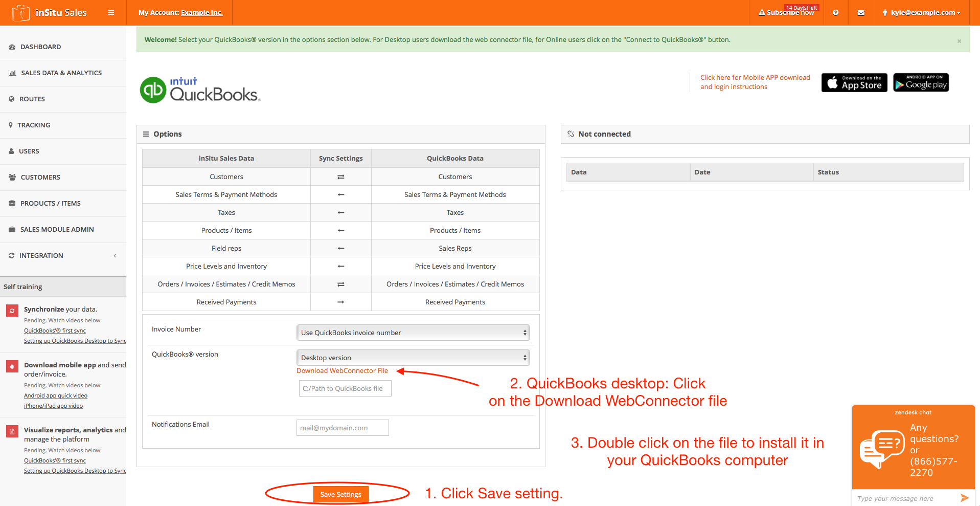Open the envelope messages icon
Image resolution: width=980 pixels, height=506 pixels.
pyautogui.click(x=861, y=13)
